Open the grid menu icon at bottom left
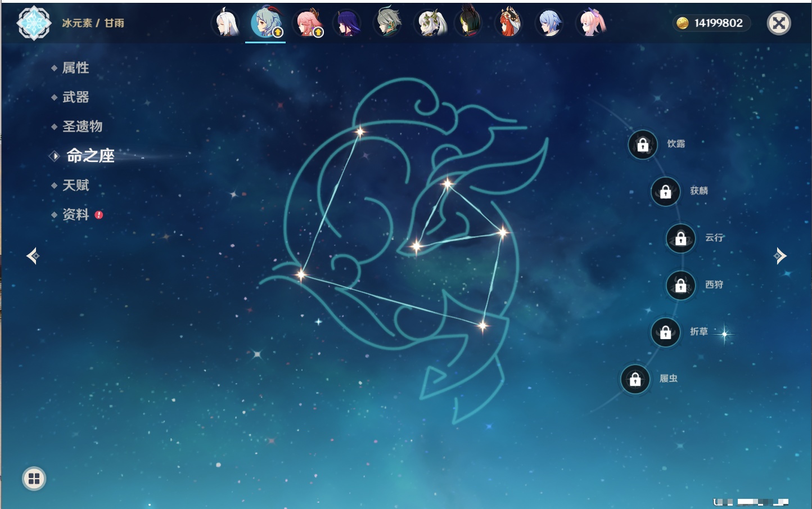 click(34, 479)
